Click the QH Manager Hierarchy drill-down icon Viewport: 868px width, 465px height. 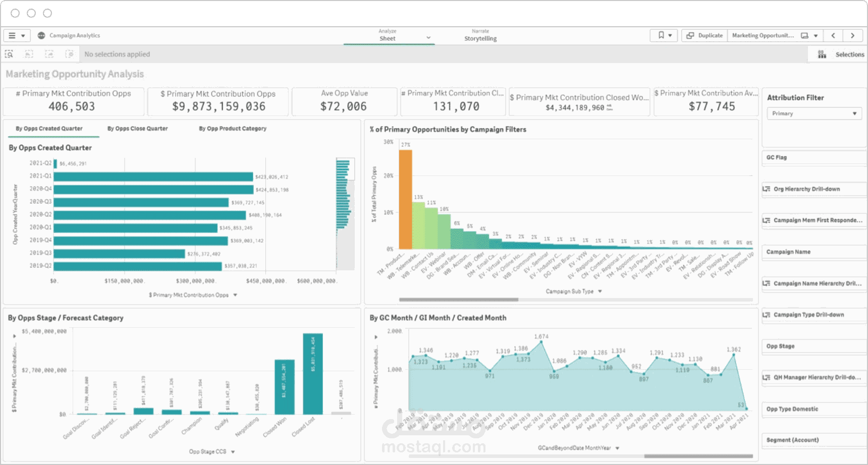tap(766, 377)
